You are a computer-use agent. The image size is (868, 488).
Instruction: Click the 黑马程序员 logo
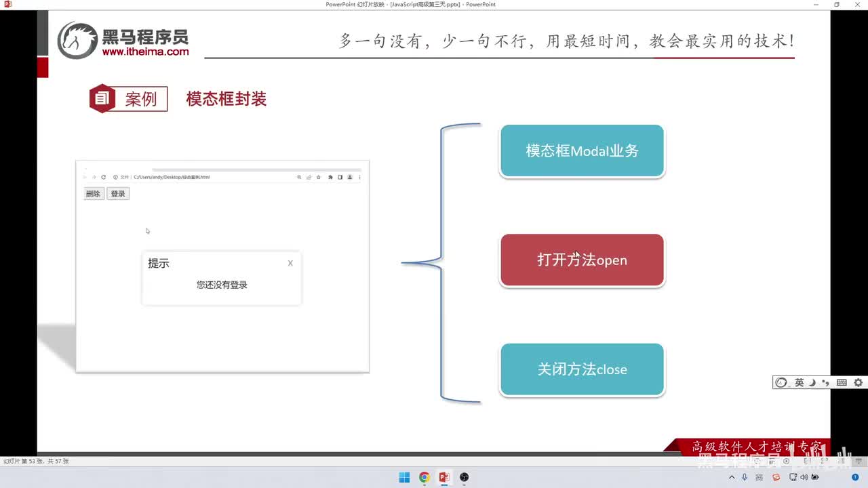123,41
